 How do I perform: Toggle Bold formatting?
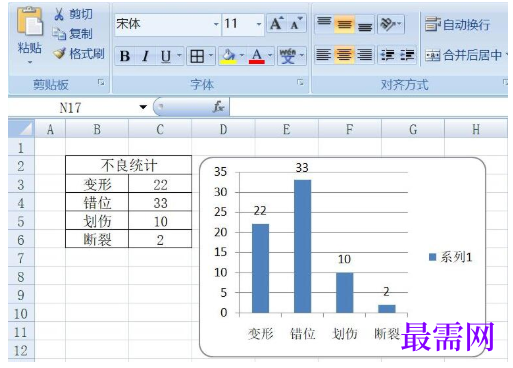[x=125, y=56]
